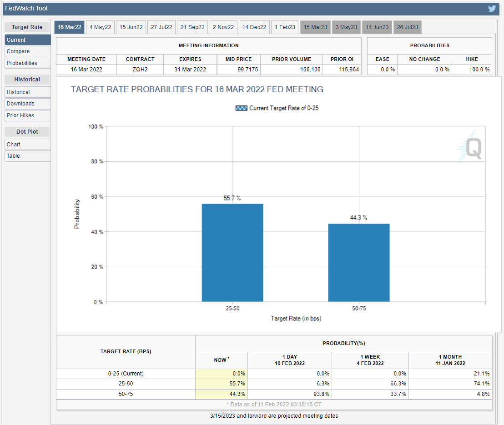Click the Q watermark logo on chart
Viewport: 504px width, 425px height.
(470, 148)
